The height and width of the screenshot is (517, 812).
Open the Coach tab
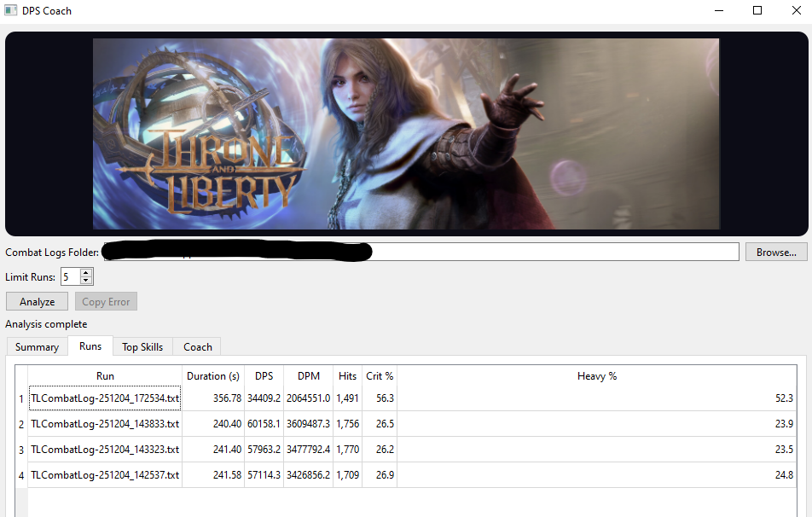click(197, 346)
